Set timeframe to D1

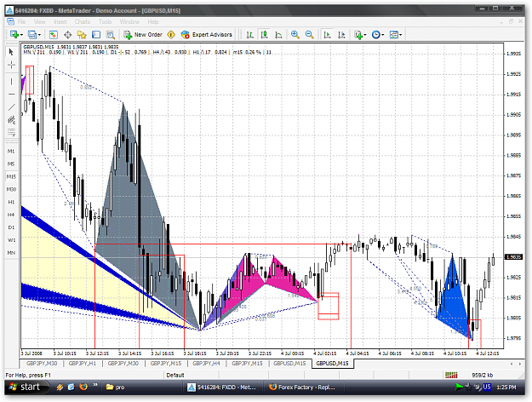pos(11,227)
